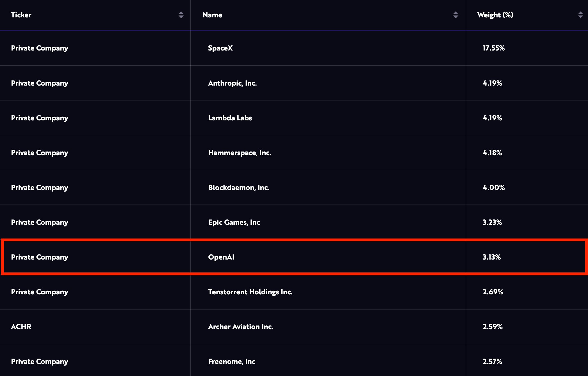588x376 pixels.
Task: Click Private Company ticker in Hammerspace row
Action: pyautogui.click(x=40, y=153)
